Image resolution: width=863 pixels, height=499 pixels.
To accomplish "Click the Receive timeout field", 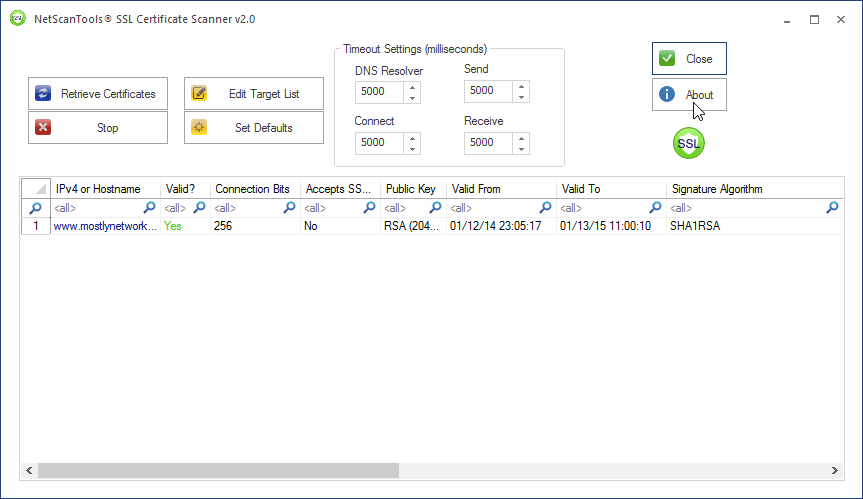I will click(489, 142).
